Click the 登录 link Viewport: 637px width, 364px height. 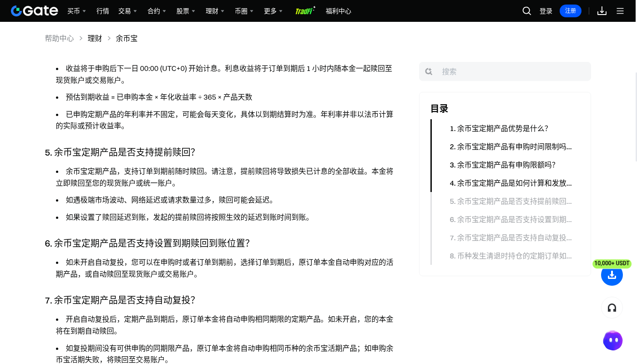546,11
